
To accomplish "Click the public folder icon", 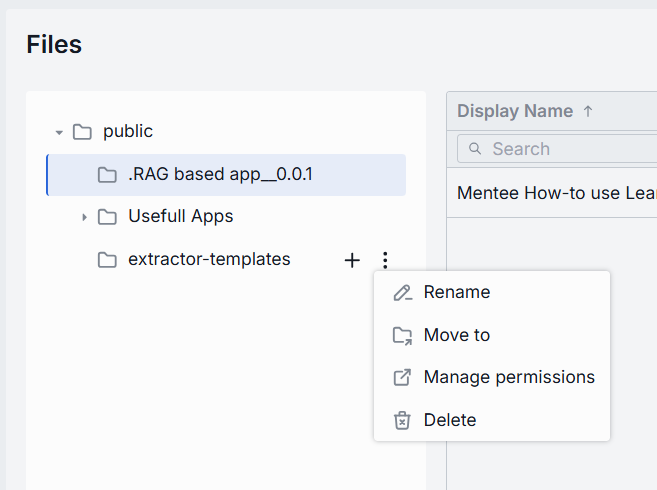I will [82, 132].
